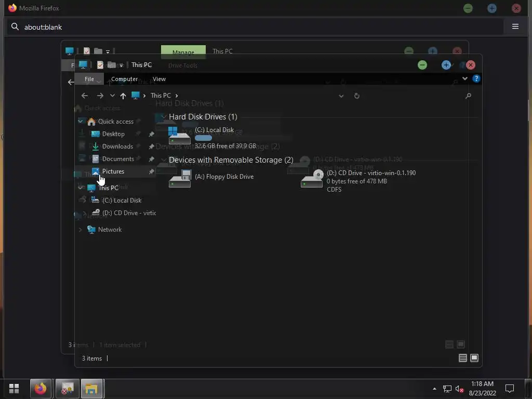532x399 pixels.
Task: Switch to large icons view in status bar
Action: pyautogui.click(x=474, y=358)
